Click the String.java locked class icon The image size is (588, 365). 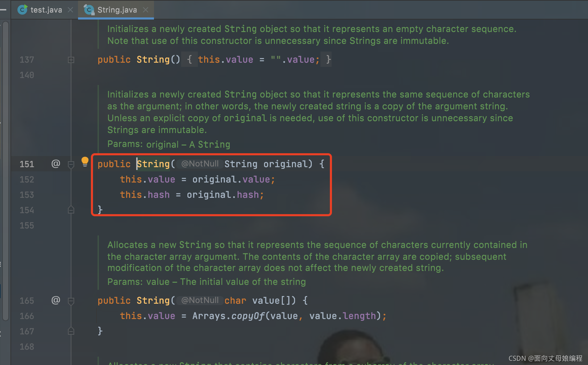click(90, 10)
